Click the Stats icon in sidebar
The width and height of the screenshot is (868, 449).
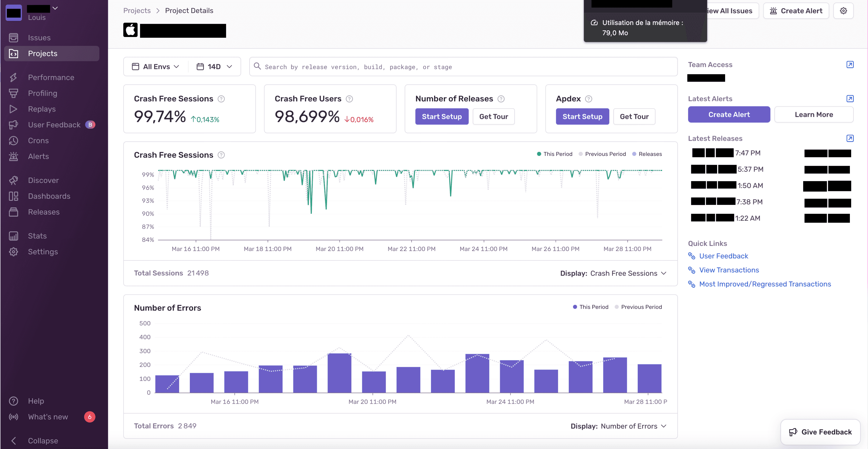point(14,235)
